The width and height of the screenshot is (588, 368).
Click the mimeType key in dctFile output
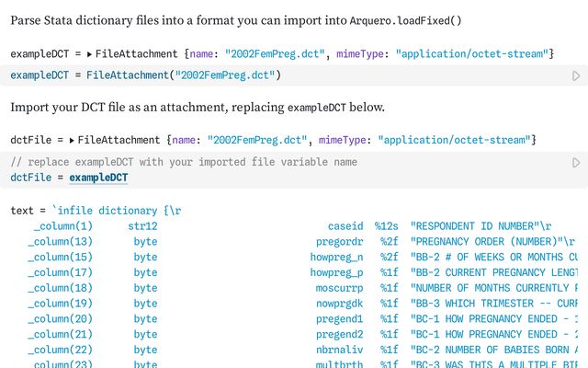click(342, 141)
